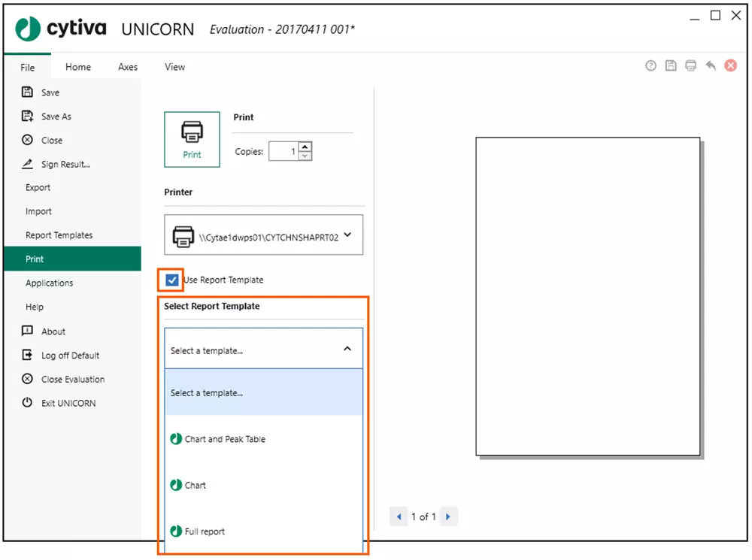Open Report Templates from the sidebar
Viewport: 752px width, 560px height.
click(x=59, y=235)
